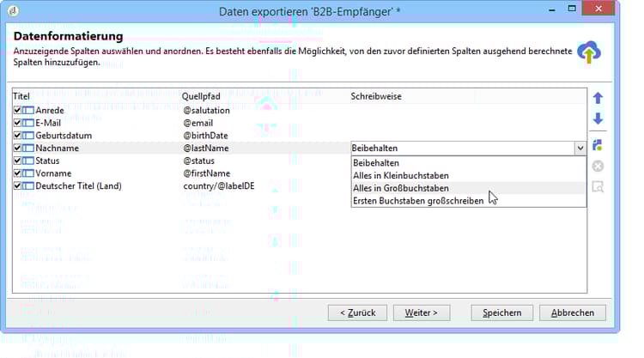
Task: Click the @firstName source path cell
Action: tap(207, 173)
